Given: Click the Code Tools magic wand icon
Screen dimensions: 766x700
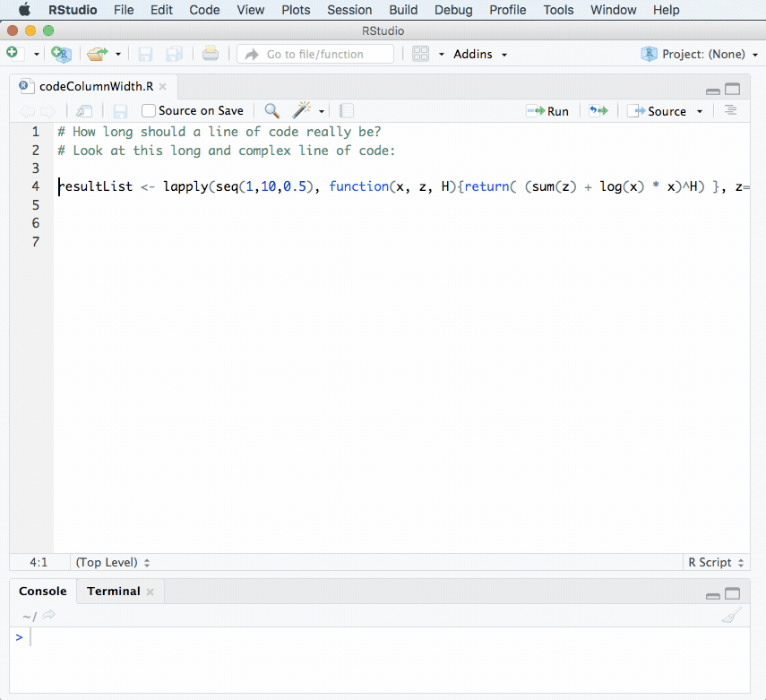Looking at the screenshot, I should click(301, 110).
